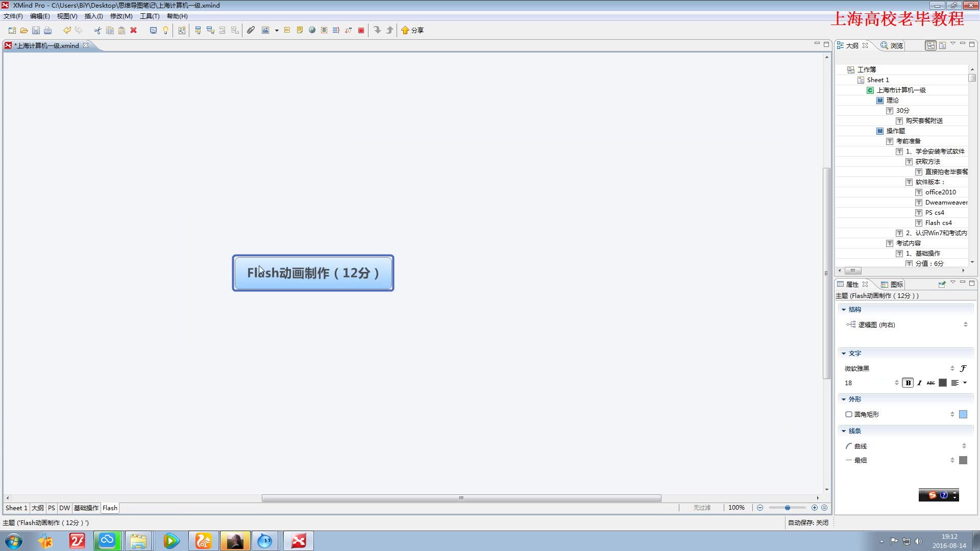Collapse the 结构 section

click(x=844, y=310)
